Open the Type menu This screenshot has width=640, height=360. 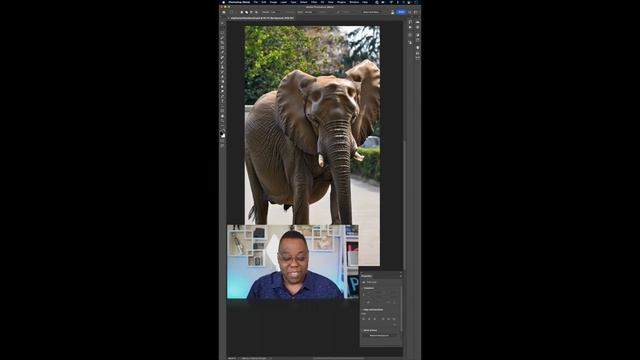(x=293, y=2)
